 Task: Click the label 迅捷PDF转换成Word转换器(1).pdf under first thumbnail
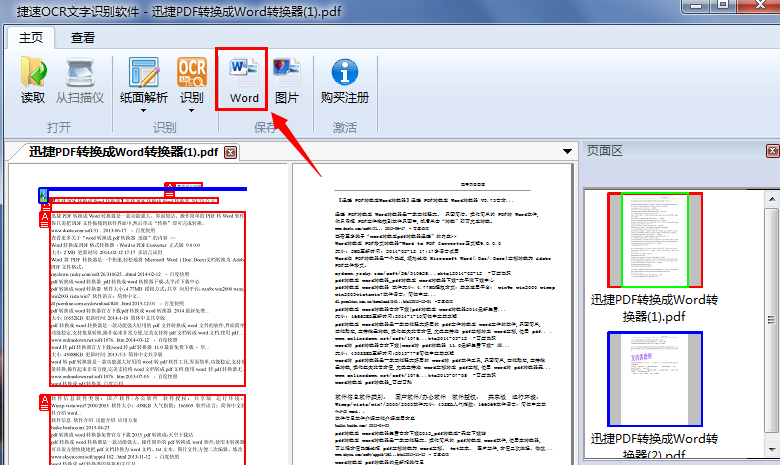[654, 308]
